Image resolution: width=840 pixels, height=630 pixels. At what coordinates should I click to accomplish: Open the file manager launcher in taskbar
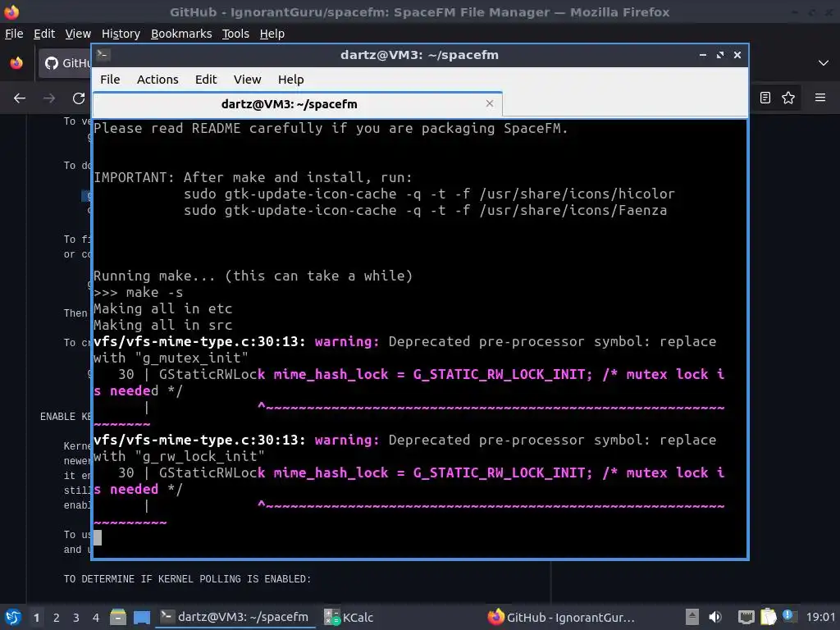[118, 617]
